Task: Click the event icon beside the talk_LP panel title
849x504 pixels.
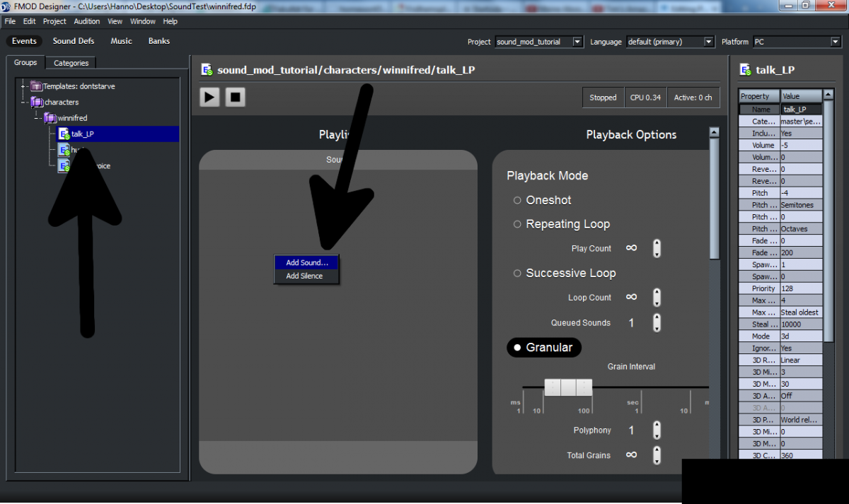Action: (745, 69)
